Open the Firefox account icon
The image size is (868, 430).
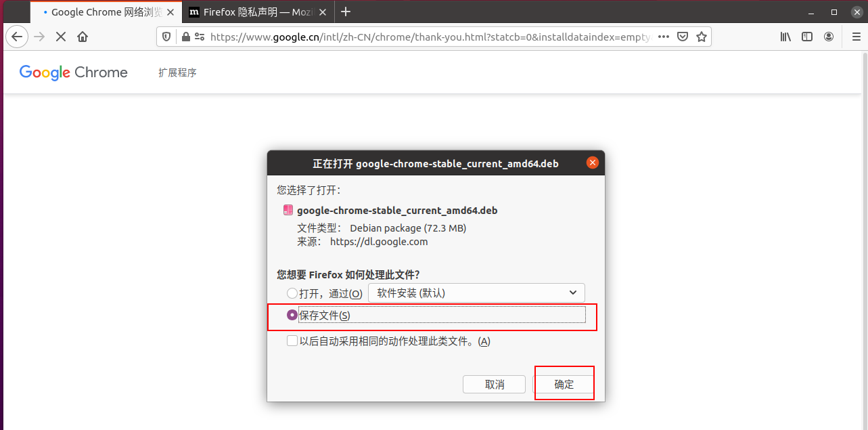click(x=829, y=37)
